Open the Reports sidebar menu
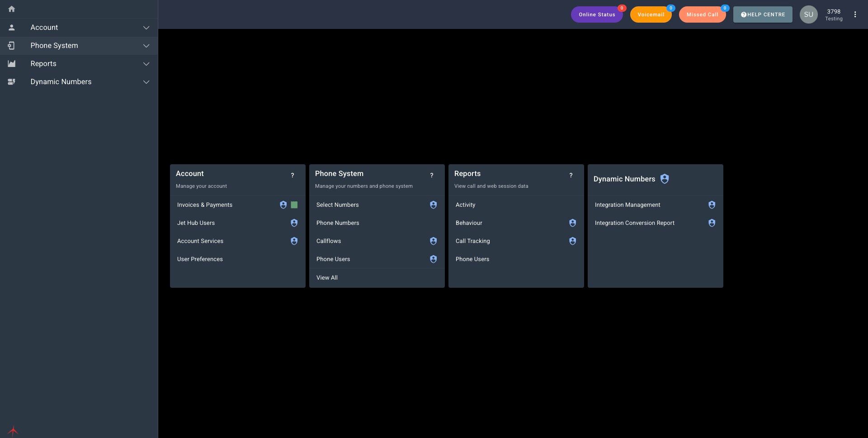The width and height of the screenshot is (868, 438). pos(79,64)
